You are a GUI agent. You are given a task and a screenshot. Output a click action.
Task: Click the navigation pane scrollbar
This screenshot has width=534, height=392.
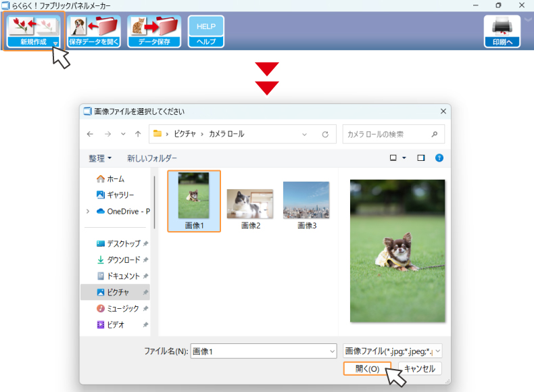[x=155, y=202]
